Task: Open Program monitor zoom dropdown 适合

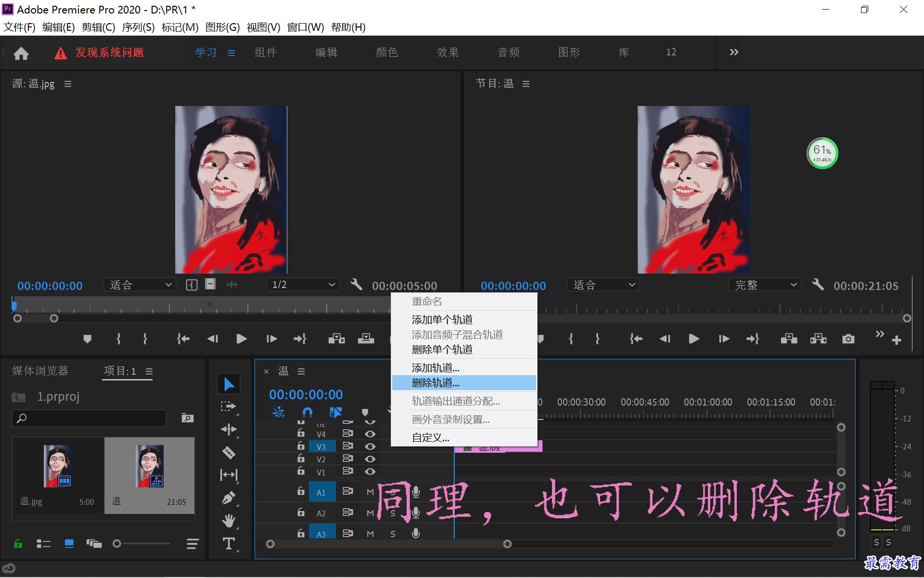Action: (603, 285)
